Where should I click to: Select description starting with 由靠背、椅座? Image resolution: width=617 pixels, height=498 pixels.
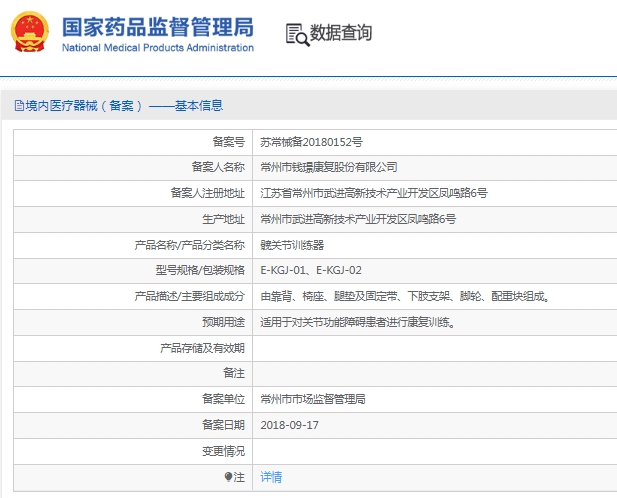pos(405,296)
